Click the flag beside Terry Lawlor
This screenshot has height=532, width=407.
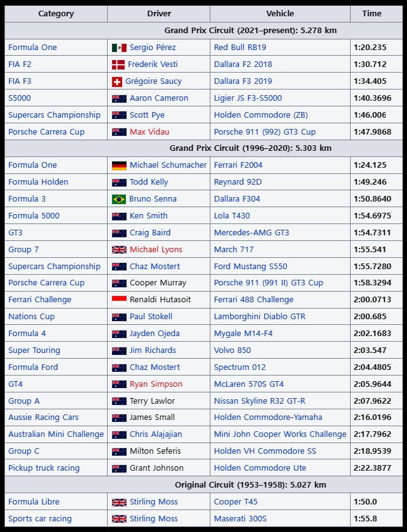click(119, 401)
